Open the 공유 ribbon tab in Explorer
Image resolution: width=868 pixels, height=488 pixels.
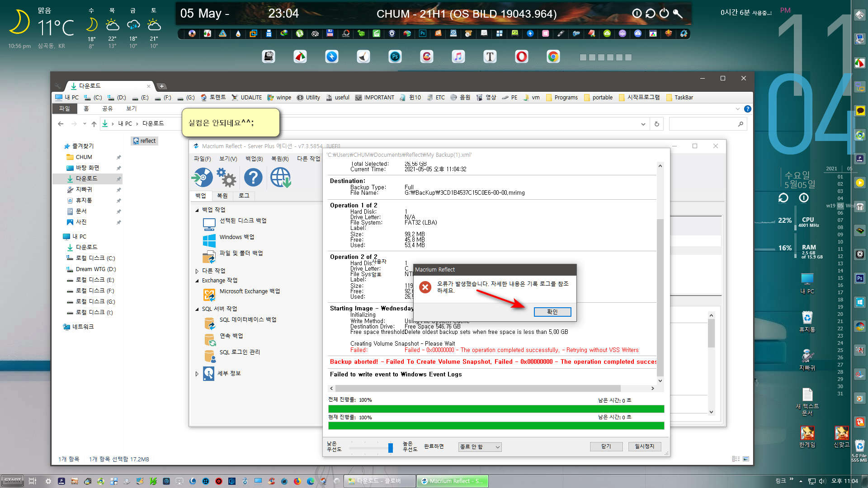coord(107,108)
